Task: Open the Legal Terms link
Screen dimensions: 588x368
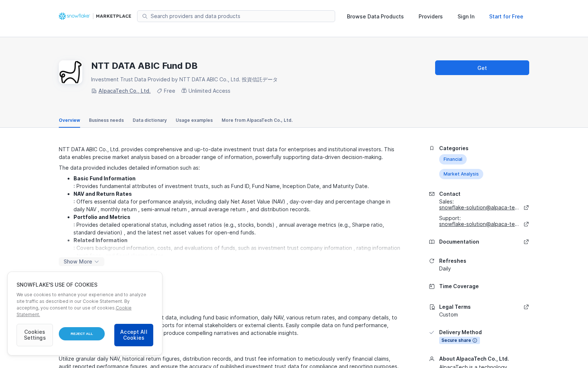Action: (x=455, y=307)
